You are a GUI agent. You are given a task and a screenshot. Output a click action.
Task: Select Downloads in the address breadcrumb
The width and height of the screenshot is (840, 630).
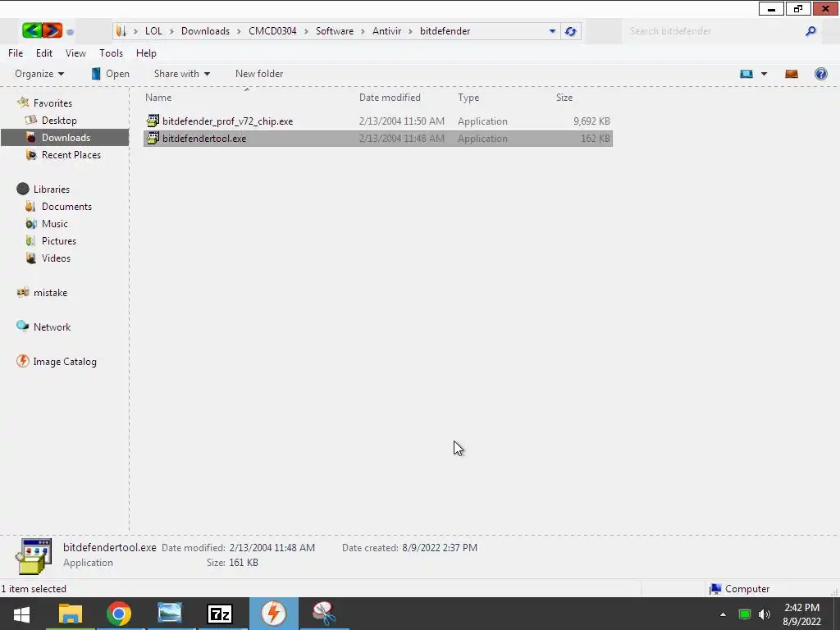tap(205, 31)
